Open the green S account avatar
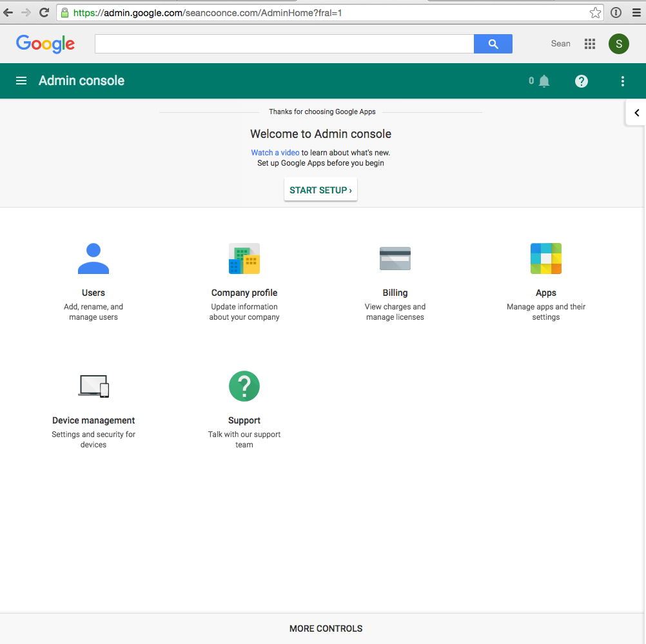The height and width of the screenshot is (644, 646). pos(619,44)
